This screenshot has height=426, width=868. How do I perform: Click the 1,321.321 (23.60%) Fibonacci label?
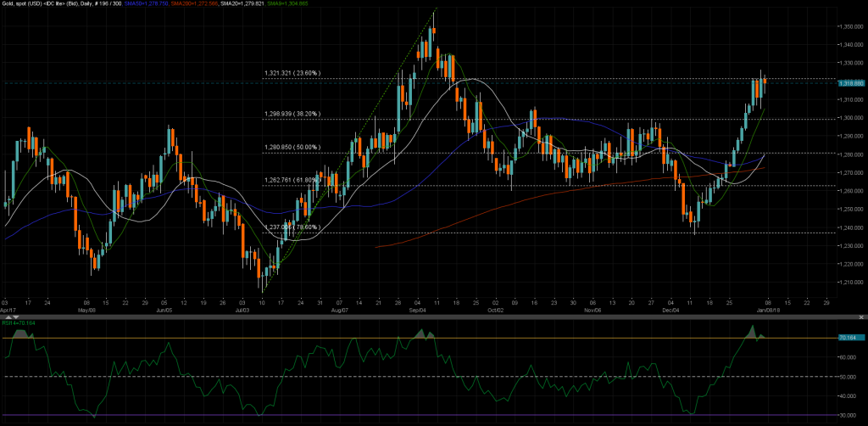pos(292,73)
